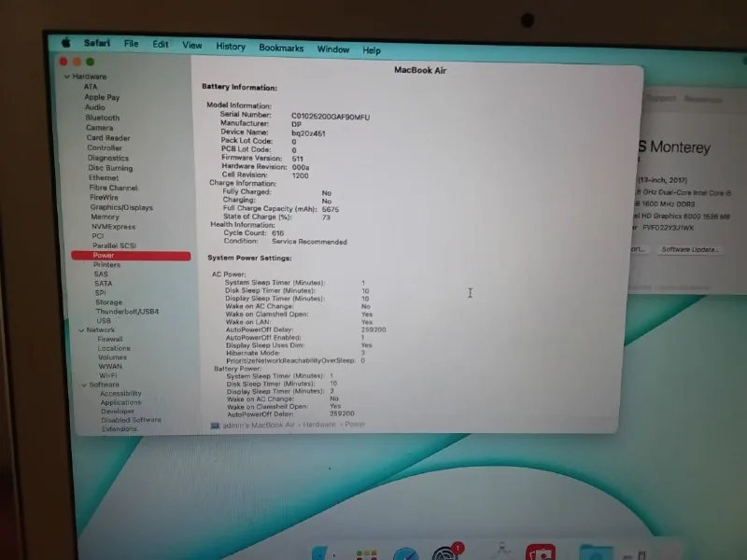Screen dimensions: 747x560
Task: Select Accessibility under Software
Action: tap(120, 393)
